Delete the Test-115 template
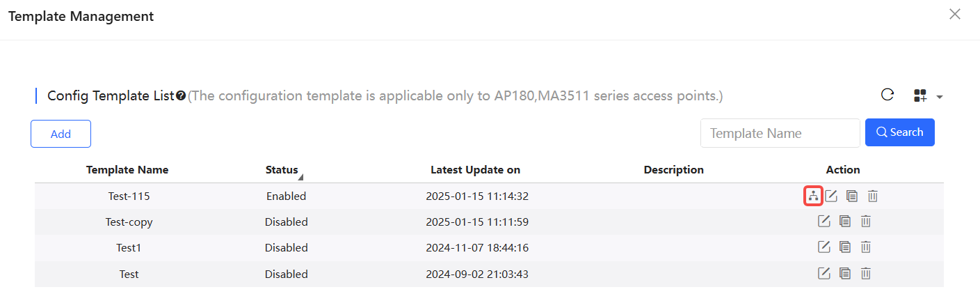 tap(873, 196)
